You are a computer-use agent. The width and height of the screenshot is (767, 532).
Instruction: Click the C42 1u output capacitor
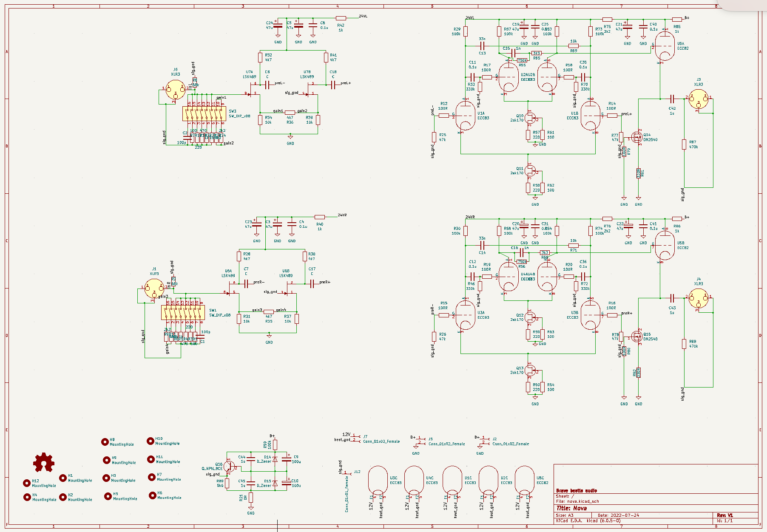[672, 99]
